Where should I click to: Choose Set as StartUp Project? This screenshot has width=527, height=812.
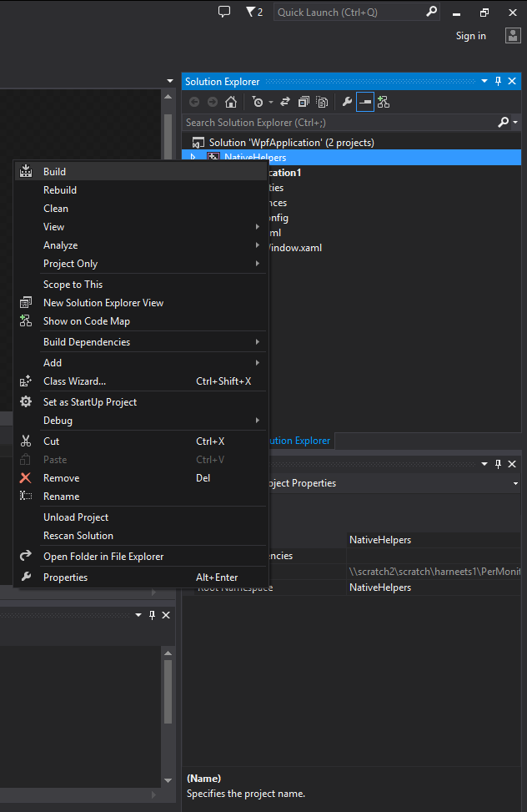140,402
